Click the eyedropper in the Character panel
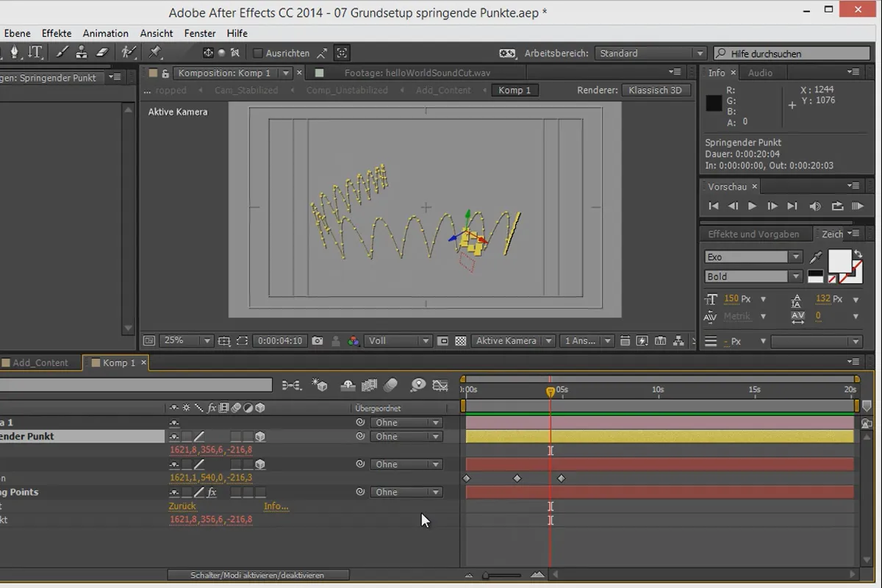882x588 pixels. pyautogui.click(x=816, y=257)
